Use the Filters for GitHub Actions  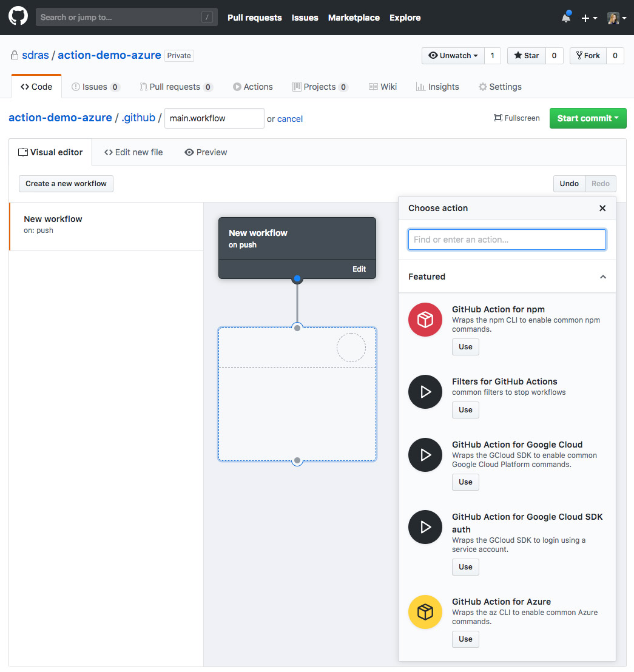[x=465, y=410]
